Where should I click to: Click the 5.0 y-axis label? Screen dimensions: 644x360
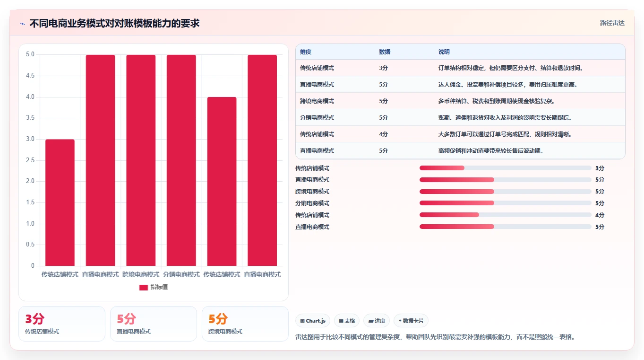[30, 54]
